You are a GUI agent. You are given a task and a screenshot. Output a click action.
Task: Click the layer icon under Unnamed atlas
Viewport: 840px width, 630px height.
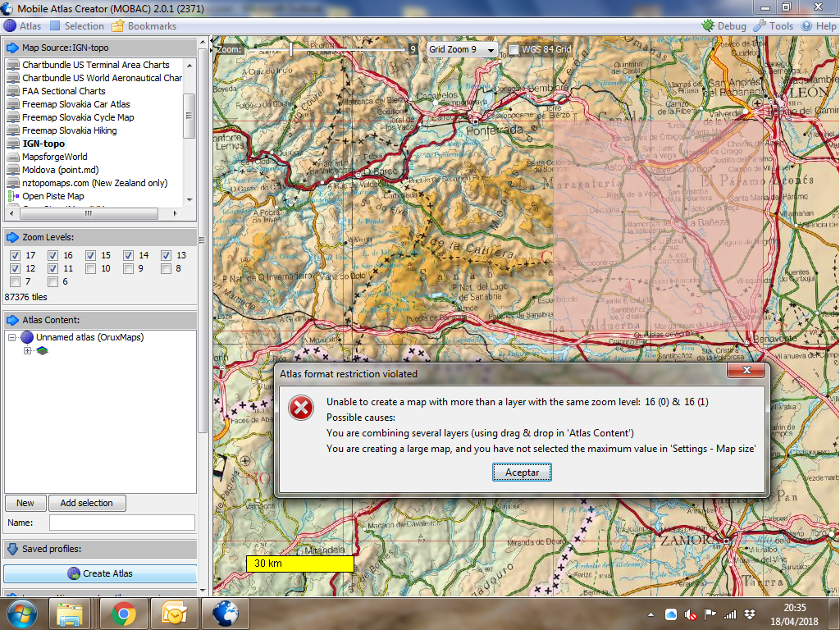pyautogui.click(x=43, y=350)
